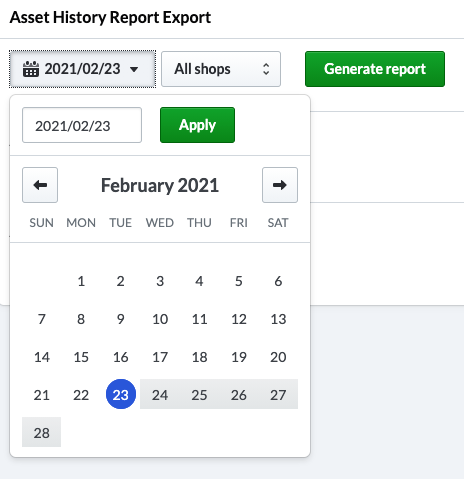Click the calendar icon in date picker button
Screen dimensions: 464x479
pyautogui.click(x=31, y=69)
